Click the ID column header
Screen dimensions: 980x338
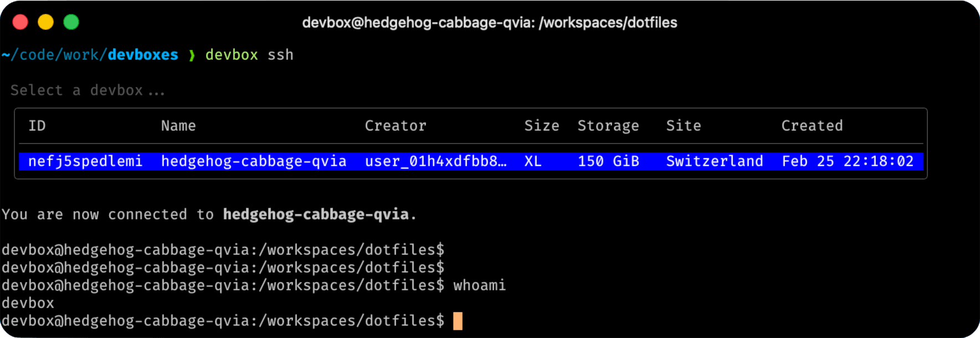pos(37,126)
